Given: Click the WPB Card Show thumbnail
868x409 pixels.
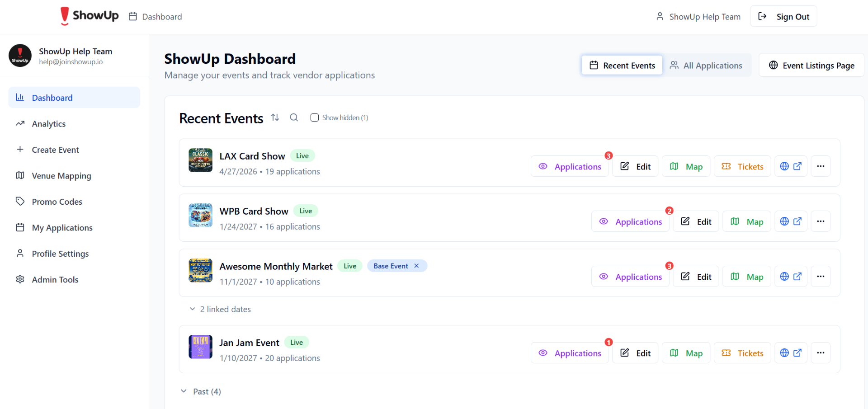Looking at the screenshot, I should point(200,215).
